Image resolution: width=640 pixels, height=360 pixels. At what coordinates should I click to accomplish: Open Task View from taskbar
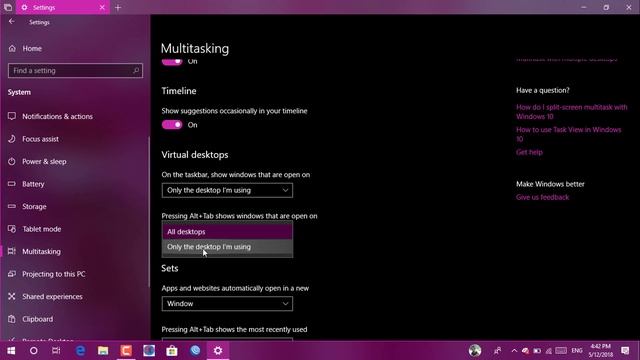click(x=56, y=351)
